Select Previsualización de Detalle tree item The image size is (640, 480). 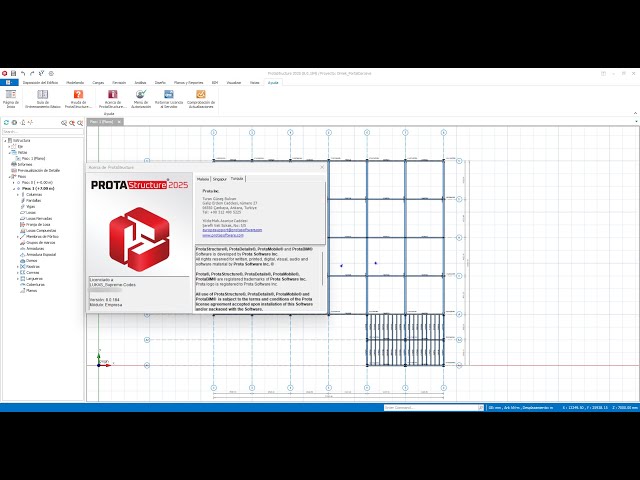(x=39, y=171)
